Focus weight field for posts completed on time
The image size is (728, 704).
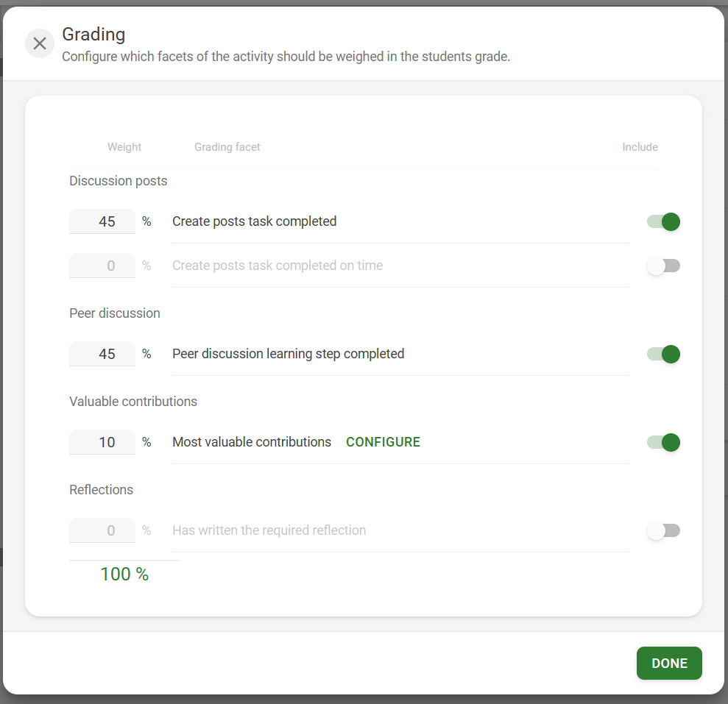tap(102, 266)
